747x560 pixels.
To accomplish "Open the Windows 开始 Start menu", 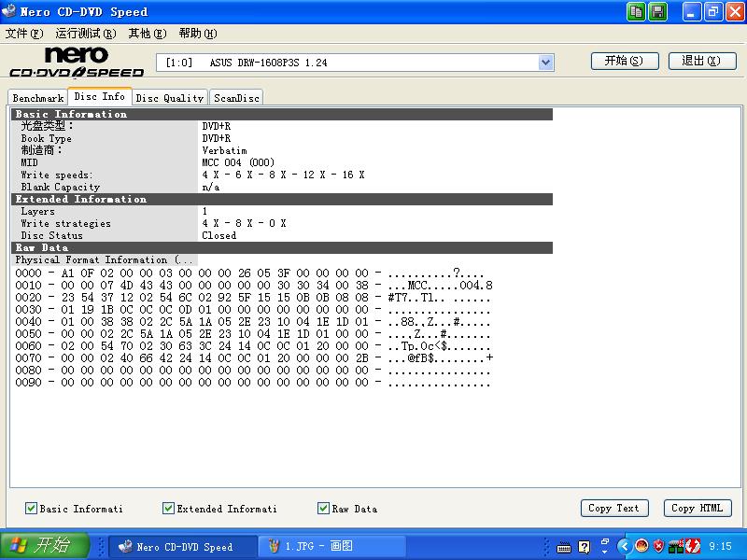I will click(45, 546).
